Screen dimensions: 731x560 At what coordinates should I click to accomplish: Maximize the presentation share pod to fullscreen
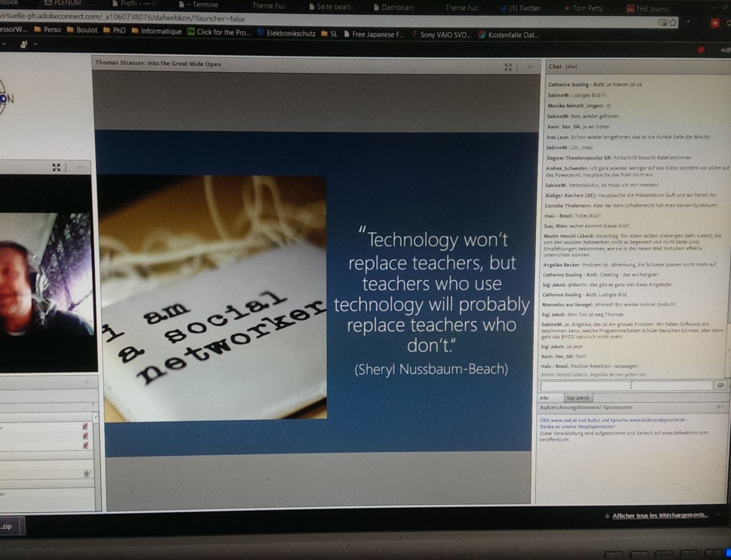[x=509, y=67]
